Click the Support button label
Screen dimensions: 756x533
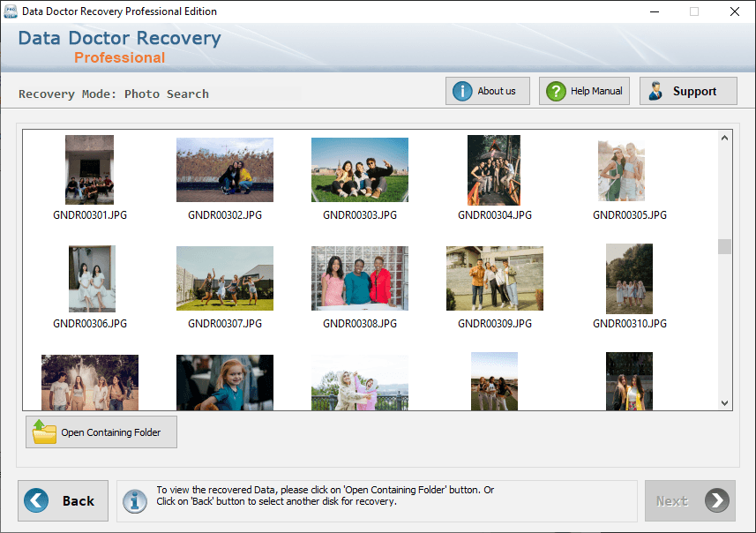pos(694,91)
